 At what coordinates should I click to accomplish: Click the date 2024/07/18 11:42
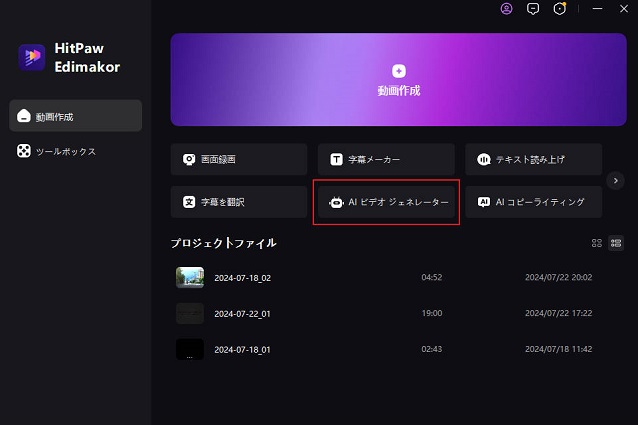point(559,349)
